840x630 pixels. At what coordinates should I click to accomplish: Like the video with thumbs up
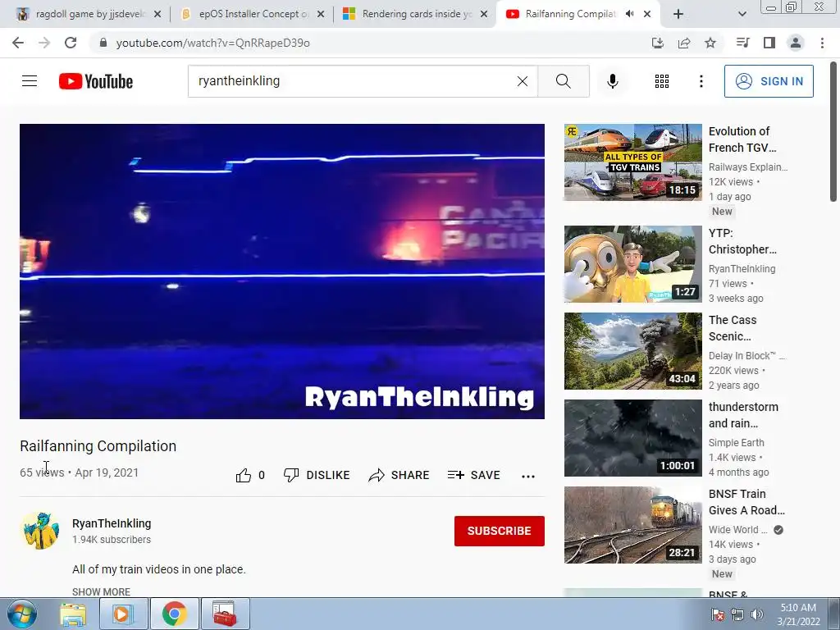(250, 475)
